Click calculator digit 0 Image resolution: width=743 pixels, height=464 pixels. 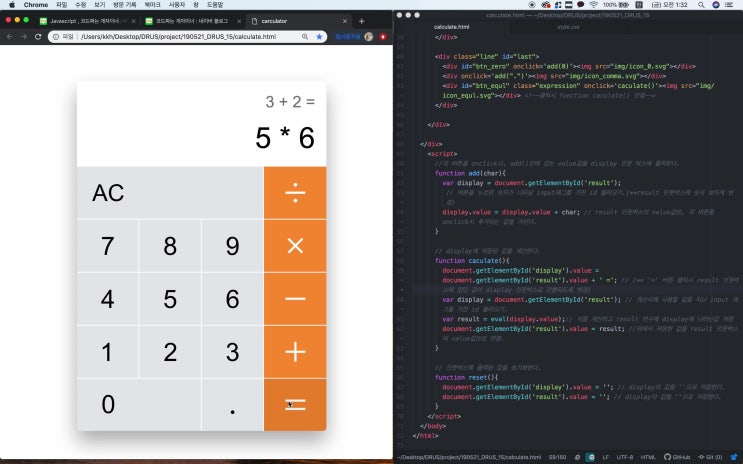point(139,405)
